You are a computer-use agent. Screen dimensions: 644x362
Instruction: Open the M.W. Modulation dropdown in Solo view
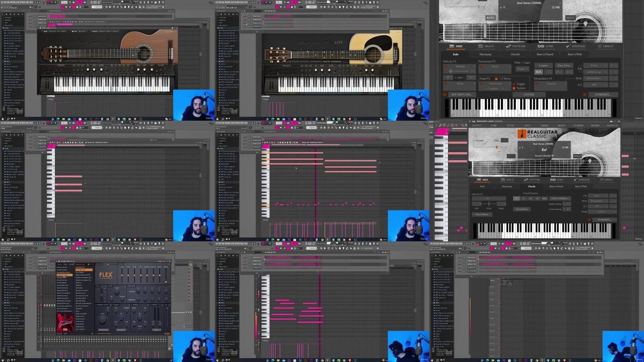(x=597, y=79)
